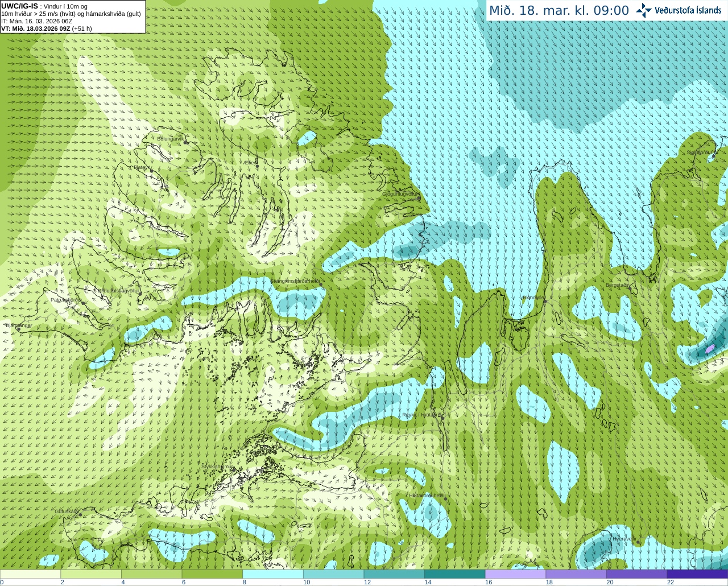Viewport: 728px width, 586px height.
Task: Click the forecast time title Mið. 18. mar. kl. 09:00
Action: tap(559, 11)
